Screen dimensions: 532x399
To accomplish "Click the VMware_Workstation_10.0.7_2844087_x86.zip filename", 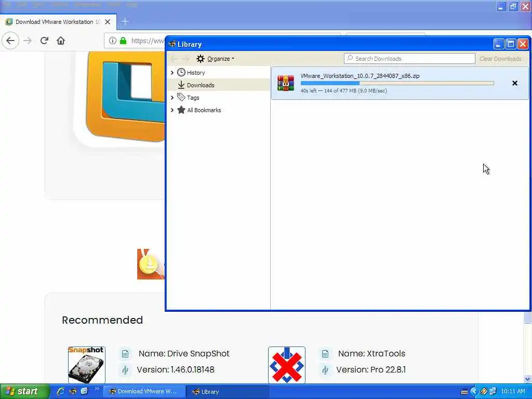I will [x=360, y=76].
